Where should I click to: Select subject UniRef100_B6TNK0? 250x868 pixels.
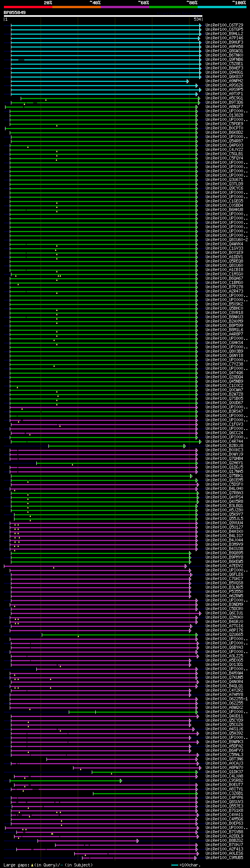(224, 55)
